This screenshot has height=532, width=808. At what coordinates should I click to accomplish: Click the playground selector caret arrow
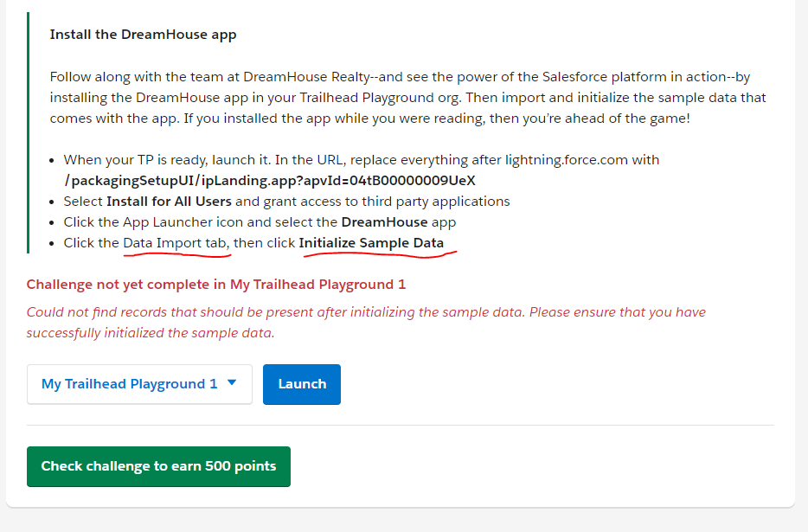point(231,383)
